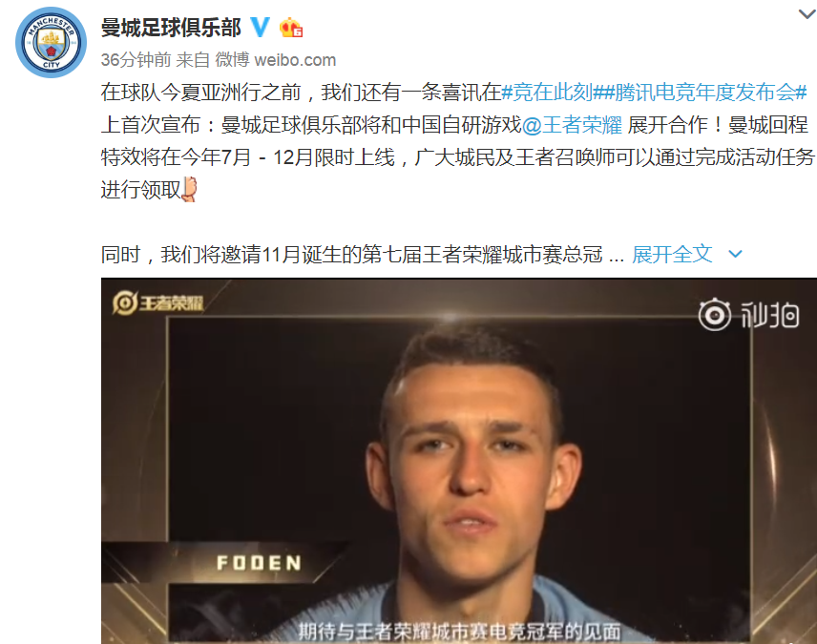Click the orange crown membership badge
This screenshot has height=644, width=817.
[x=291, y=28]
